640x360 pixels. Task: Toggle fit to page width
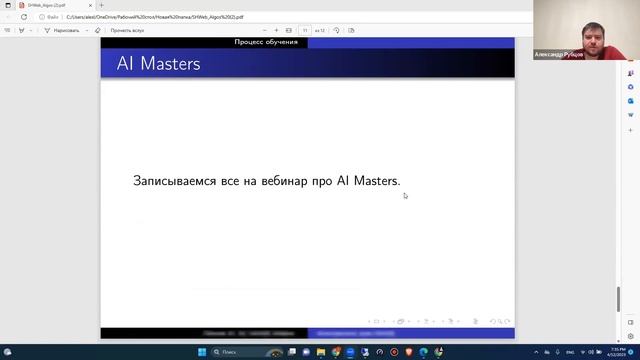(x=289, y=30)
